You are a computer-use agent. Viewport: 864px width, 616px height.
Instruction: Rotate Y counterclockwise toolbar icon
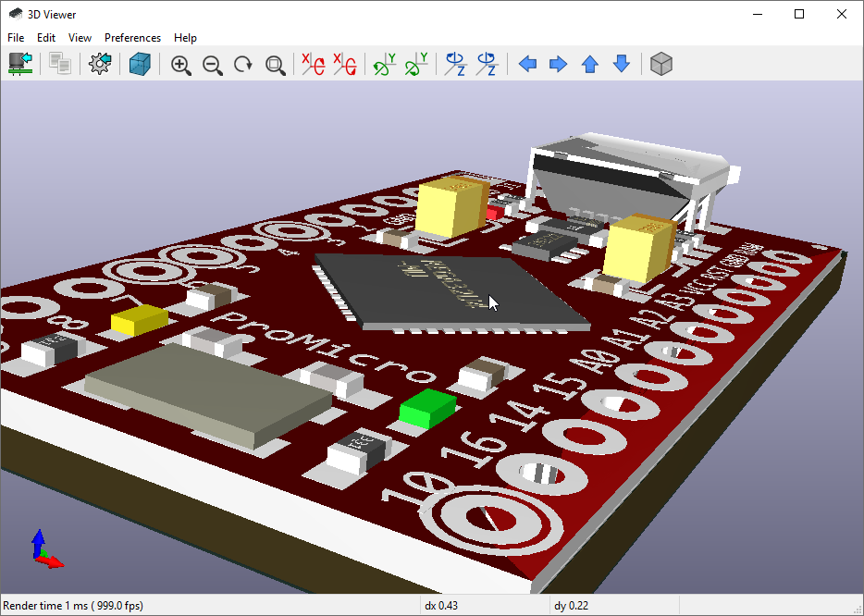(416, 64)
